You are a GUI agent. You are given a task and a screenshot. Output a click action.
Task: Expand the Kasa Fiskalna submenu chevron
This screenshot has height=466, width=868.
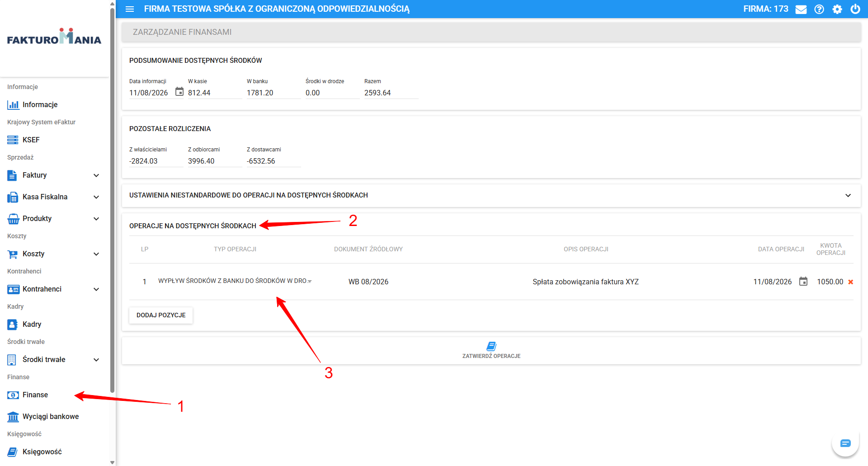tap(96, 197)
